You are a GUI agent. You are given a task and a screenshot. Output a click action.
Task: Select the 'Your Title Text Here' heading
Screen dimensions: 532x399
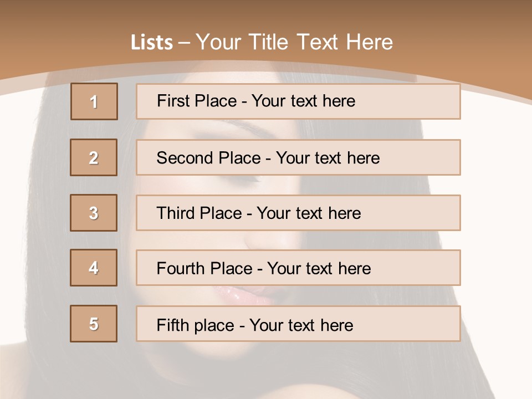(294, 42)
